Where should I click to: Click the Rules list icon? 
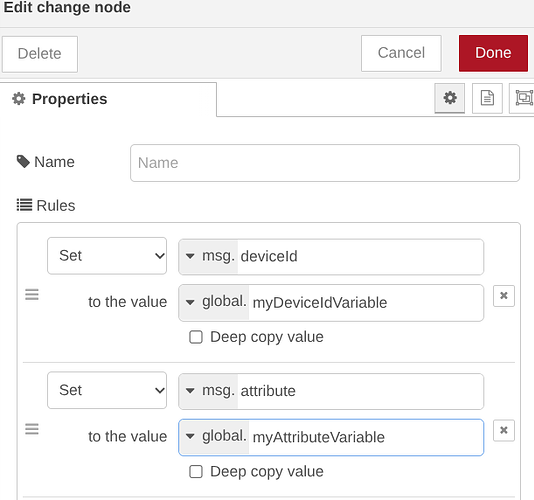coord(24,205)
